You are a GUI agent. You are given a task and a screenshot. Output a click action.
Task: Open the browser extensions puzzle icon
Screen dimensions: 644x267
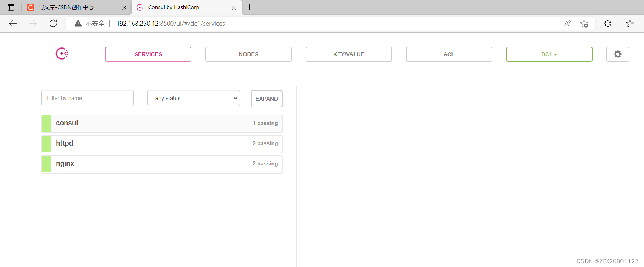[x=608, y=24]
